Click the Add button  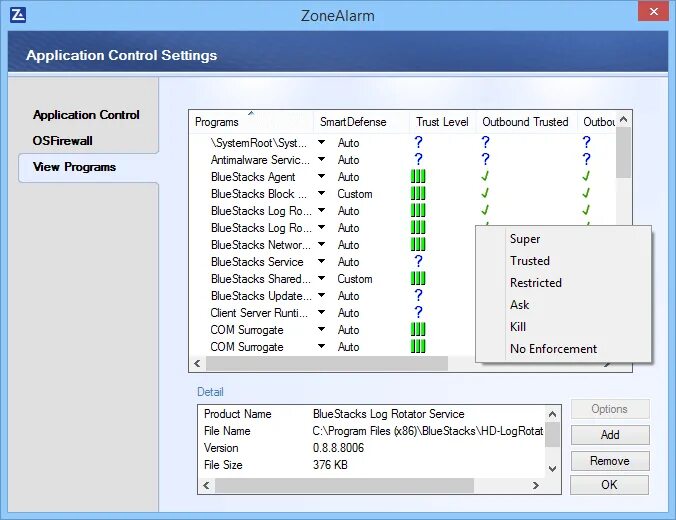pyautogui.click(x=610, y=435)
